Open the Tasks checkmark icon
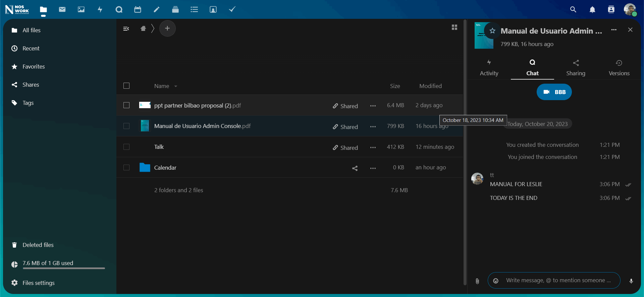Screen dimensions: 644x297 [x=232, y=9]
